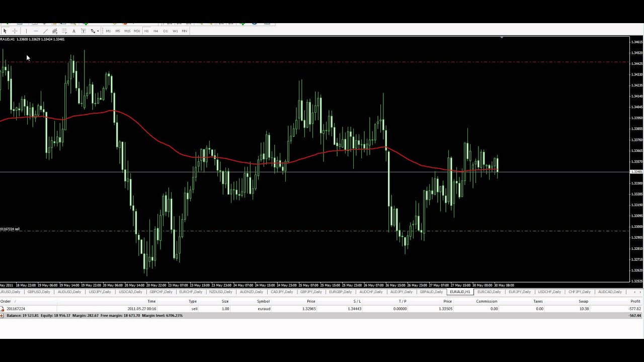Screen dimensions: 644x362
Task: Click the swap value 10.38
Action: coord(584,309)
